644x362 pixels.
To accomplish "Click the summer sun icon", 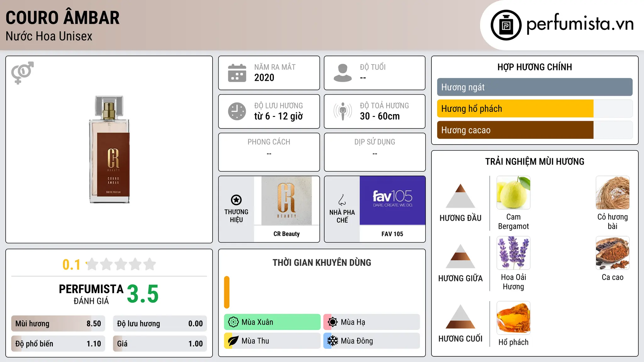I will [x=333, y=322].
